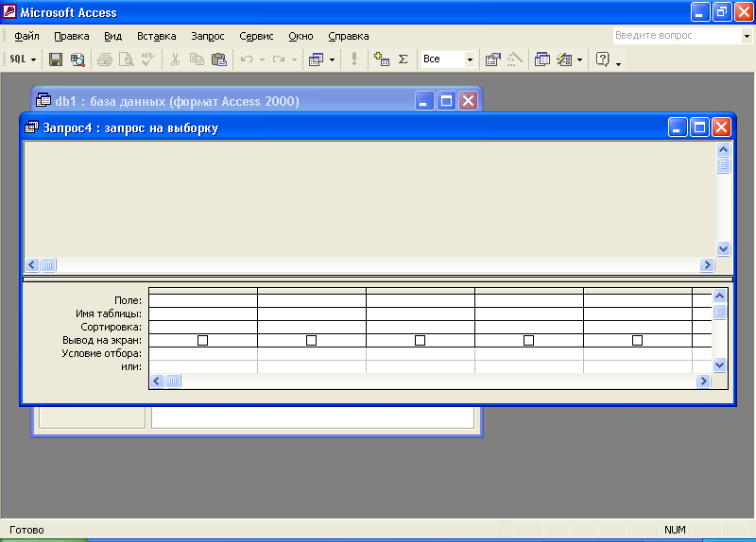The image size is (756, 542).
Task: Click first column 'Условие отбора' cell
Action: coord(203,354)
